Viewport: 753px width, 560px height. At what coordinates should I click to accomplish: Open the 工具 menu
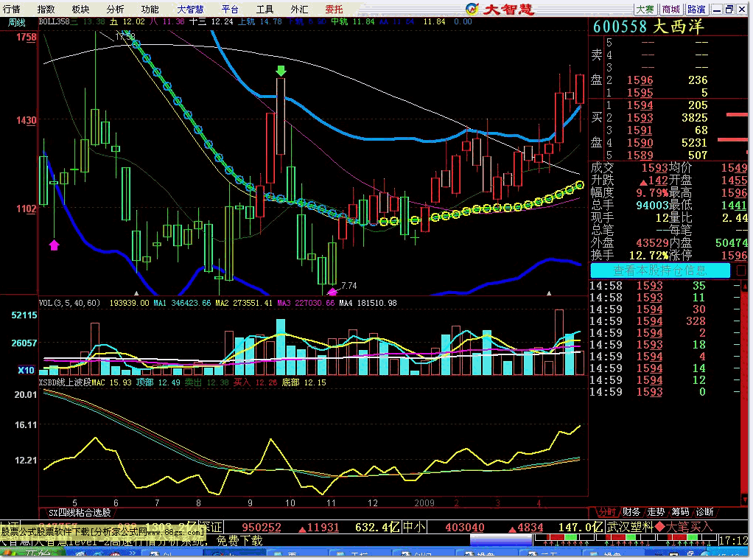265,9
